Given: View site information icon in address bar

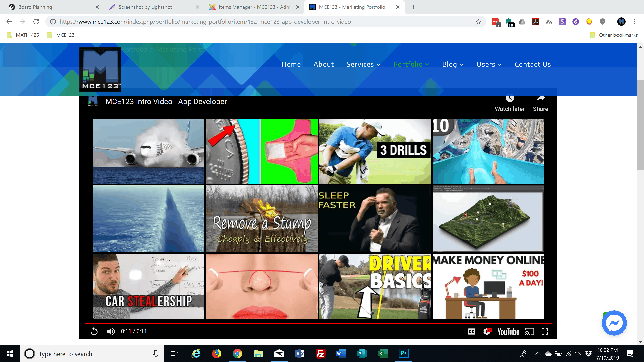Looking at the screenshot, I should click(x=53, y=22).
